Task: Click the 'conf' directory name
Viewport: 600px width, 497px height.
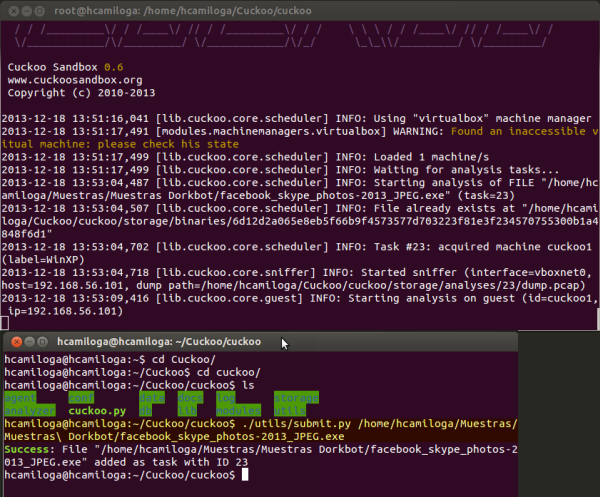Action: point(81,398)
